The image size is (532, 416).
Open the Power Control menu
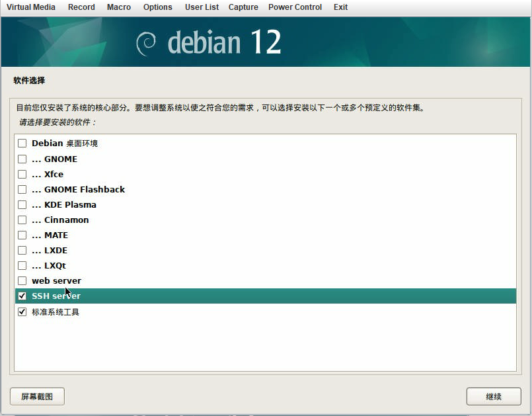[295, 7]
